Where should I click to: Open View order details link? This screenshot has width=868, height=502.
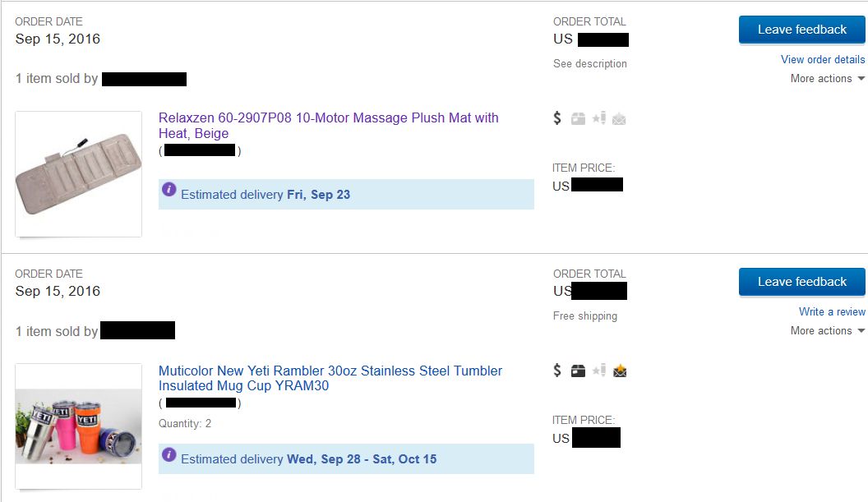point(822,59)
